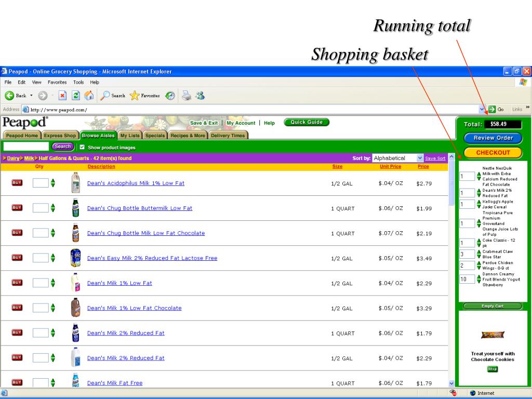This screenshot has width=532, height=399.
Task: Click the browser Back arrow icon
Action: tap(9, 96)
